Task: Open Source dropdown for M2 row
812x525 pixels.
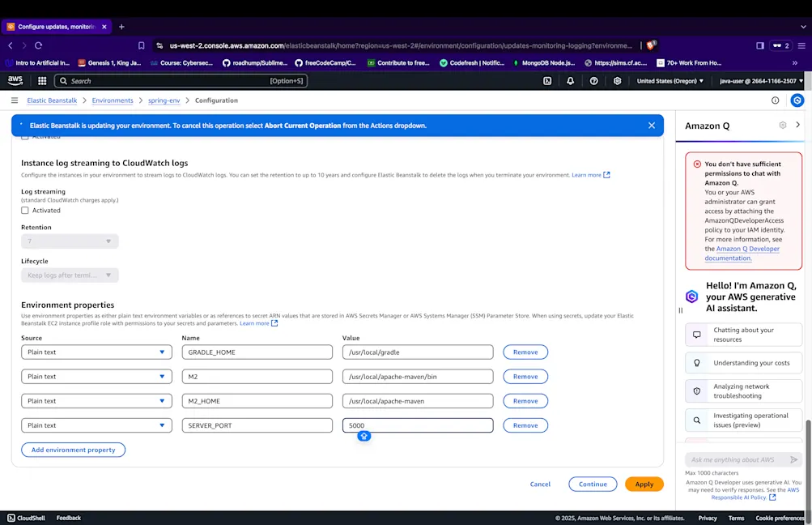Action: tap(96, 376)
